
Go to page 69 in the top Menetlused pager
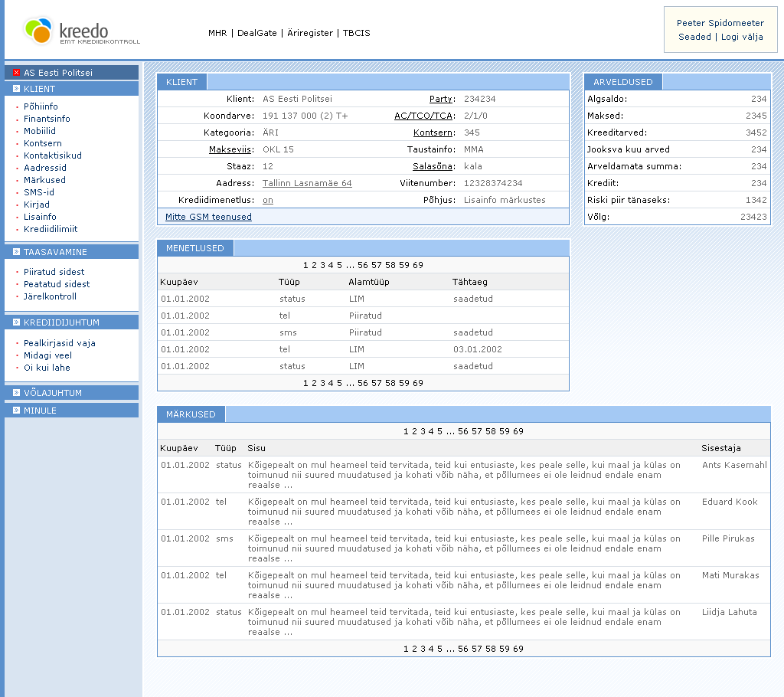pos(418,265)
